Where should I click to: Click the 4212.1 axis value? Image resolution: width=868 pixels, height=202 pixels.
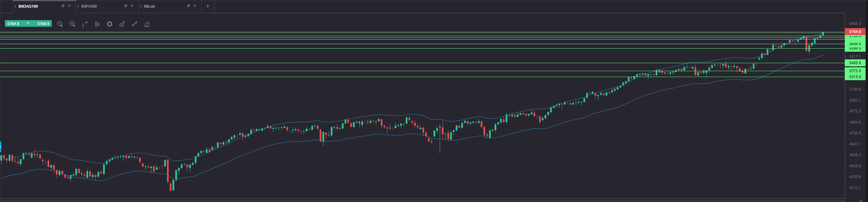[855, 188]
